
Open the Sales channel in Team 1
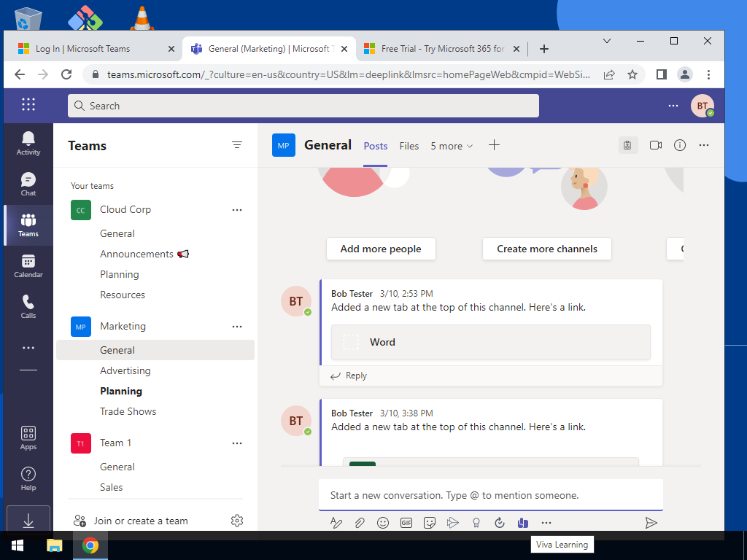(112, 487)
